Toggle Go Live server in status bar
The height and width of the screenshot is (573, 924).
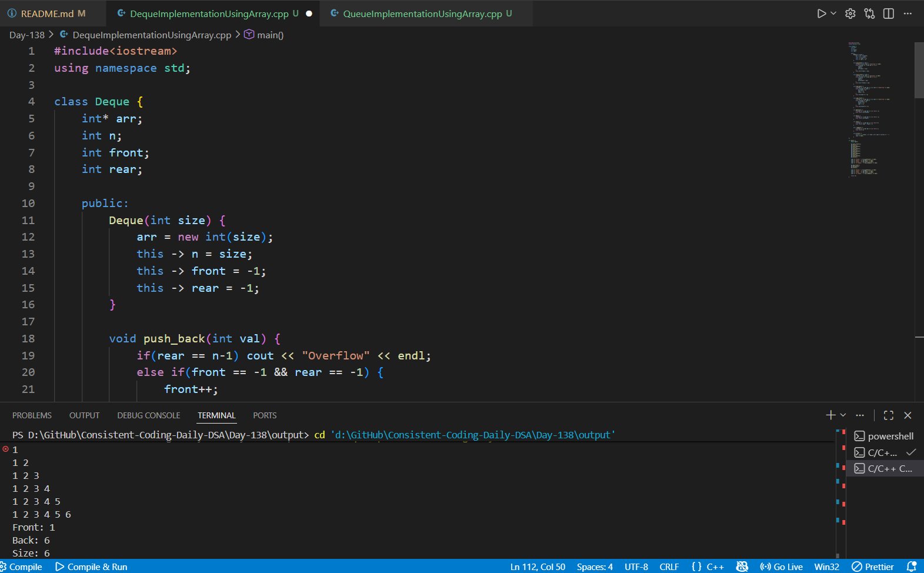pos(781,567)
